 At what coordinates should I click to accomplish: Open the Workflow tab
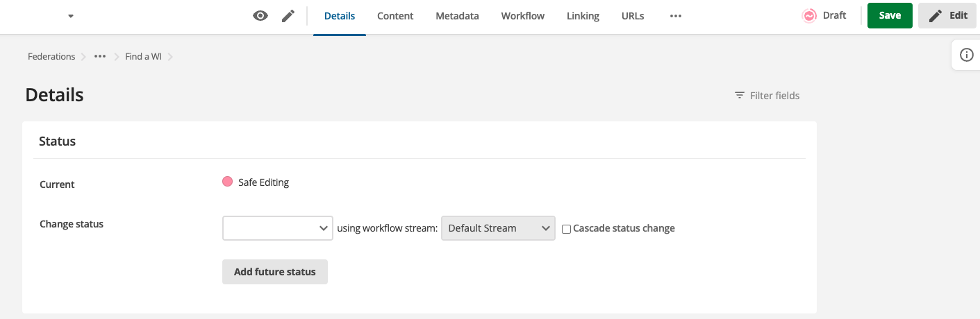click(x=523, y=16)
